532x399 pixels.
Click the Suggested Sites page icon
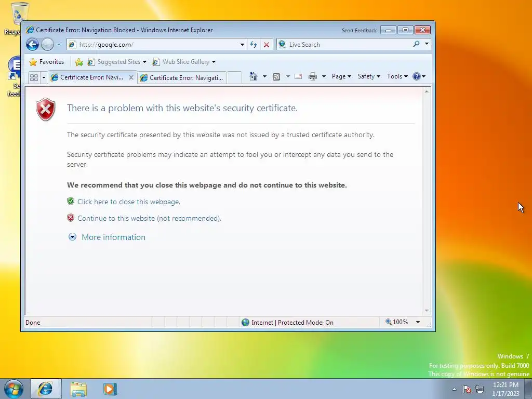(91, 62)
